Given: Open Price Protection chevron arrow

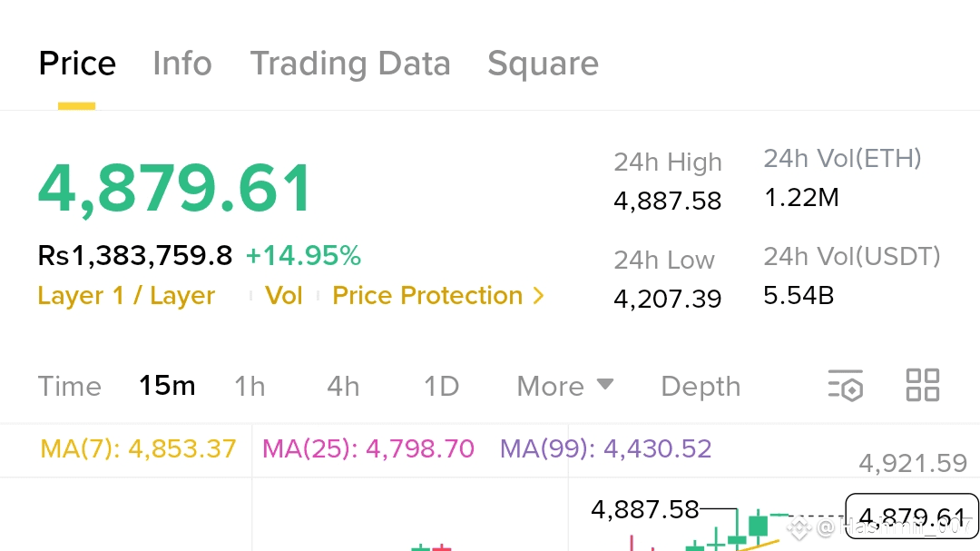Looking at the screenshot, I should (x=538, y=296).
